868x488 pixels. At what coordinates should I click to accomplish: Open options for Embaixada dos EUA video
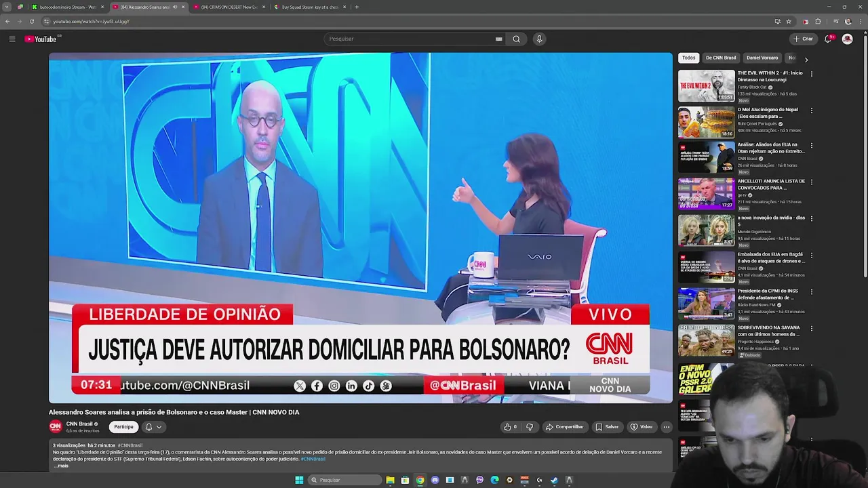(812, 255)
